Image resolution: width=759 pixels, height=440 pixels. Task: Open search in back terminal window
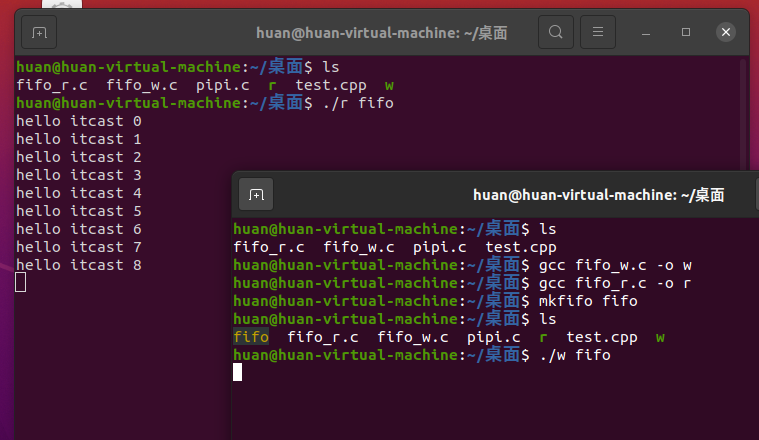pyautogui.click(x=556, y=32)
